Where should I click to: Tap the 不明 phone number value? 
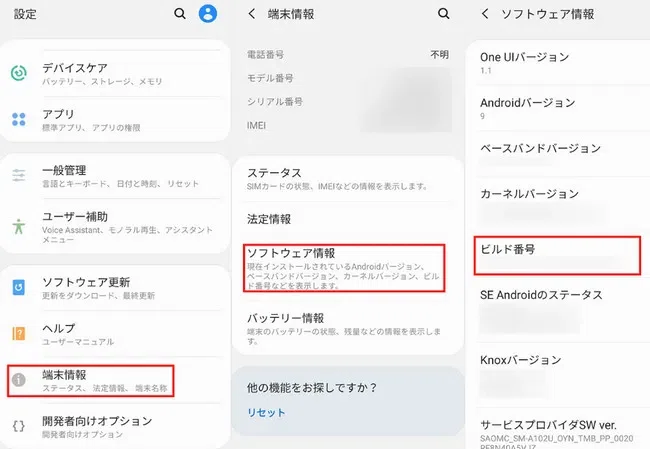pos(439,54)
